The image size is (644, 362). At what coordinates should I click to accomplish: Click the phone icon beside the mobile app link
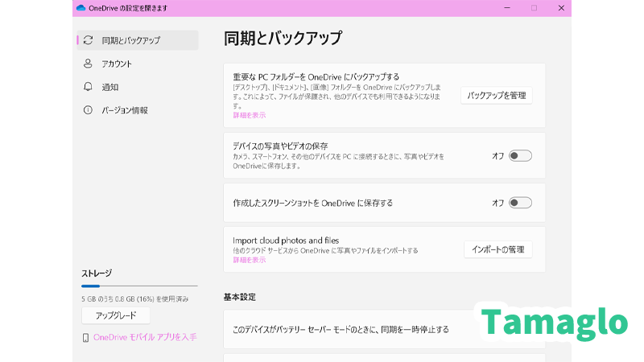[x=86, y=338]
